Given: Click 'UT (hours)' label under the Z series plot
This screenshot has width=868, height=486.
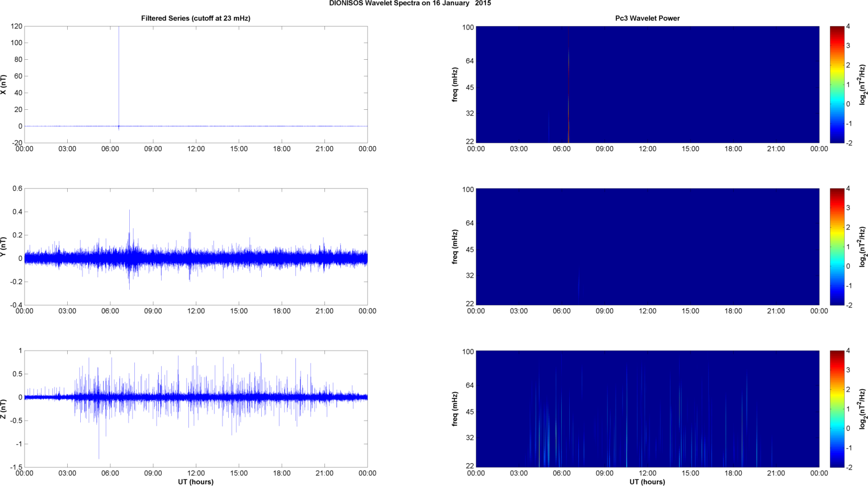Looking at the screenshot, I should (196, 481).
